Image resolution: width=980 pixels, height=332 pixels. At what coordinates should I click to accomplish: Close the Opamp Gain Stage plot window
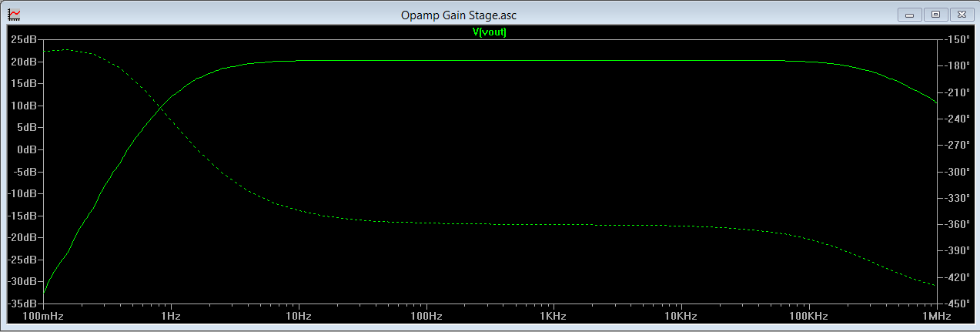pyautogui.click(x=961, y=14)
